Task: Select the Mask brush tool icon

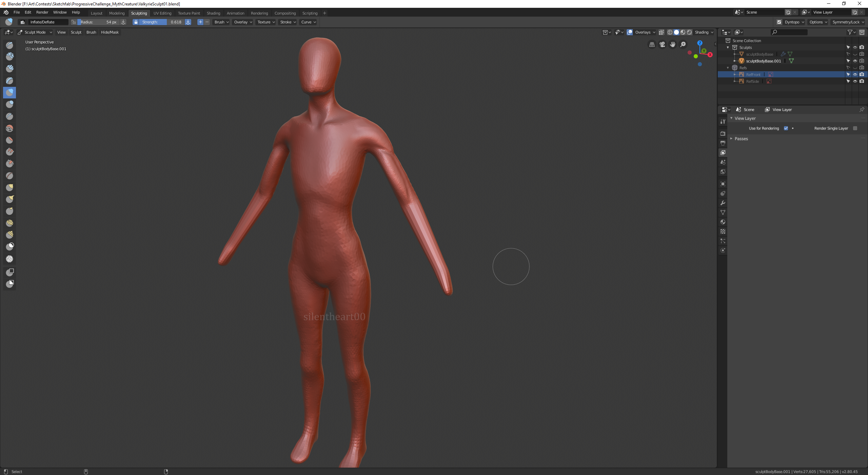Action: point(9,246)
